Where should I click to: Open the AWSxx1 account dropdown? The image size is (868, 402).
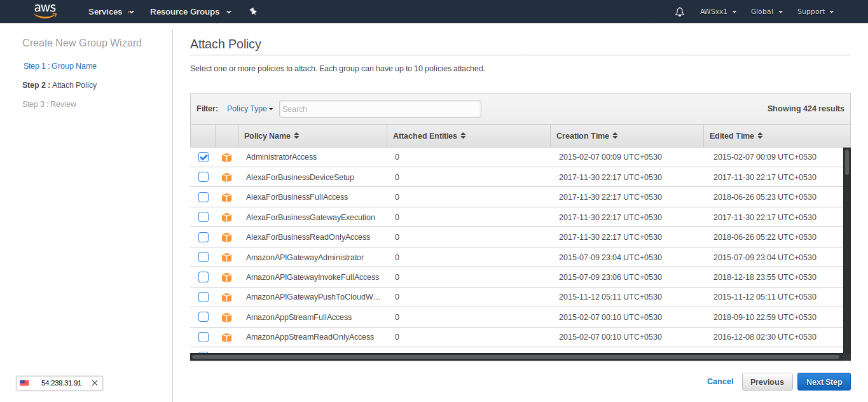[x=718, y=11]
